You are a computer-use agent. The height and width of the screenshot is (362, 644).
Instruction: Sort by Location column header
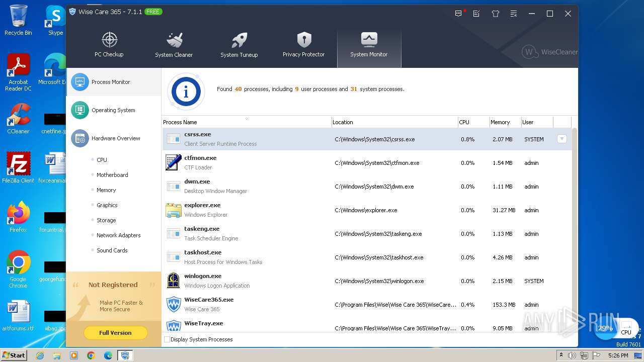(394, 122)
